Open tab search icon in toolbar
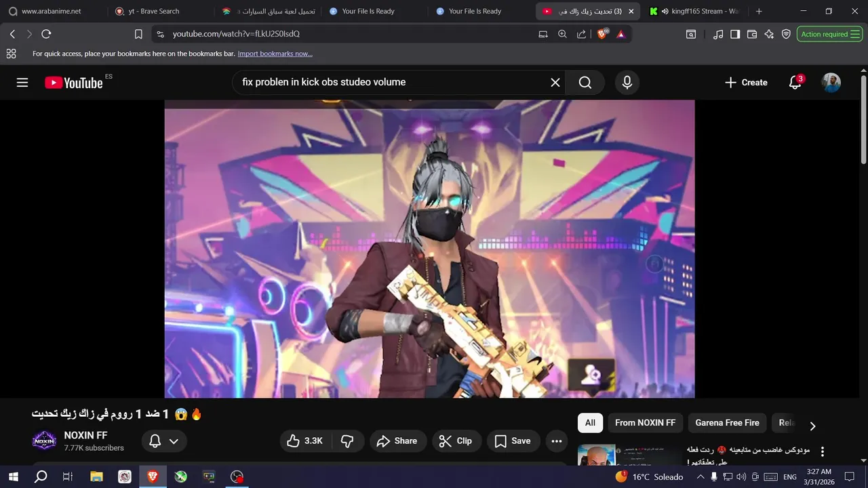 pyautogui.click(x=691, y=34)
